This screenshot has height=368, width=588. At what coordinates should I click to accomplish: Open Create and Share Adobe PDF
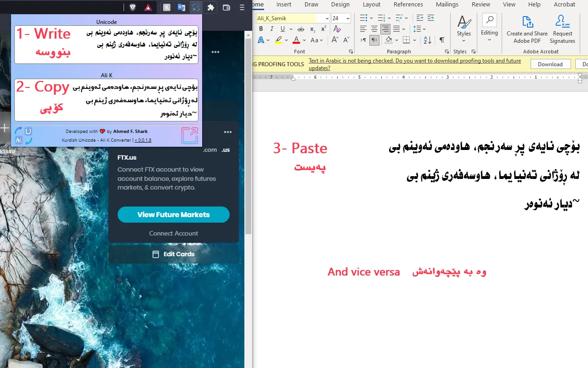527,29
